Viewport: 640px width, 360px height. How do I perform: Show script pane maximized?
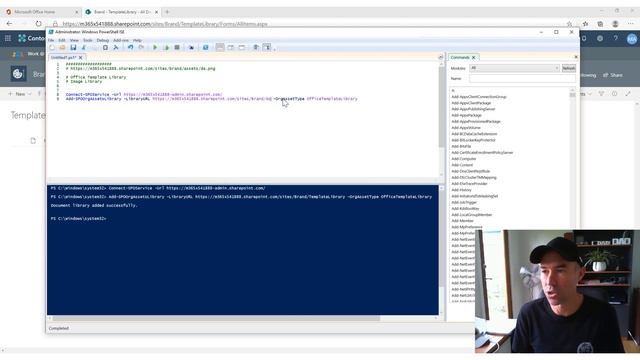pyautogui.click(x=242, y=48)
